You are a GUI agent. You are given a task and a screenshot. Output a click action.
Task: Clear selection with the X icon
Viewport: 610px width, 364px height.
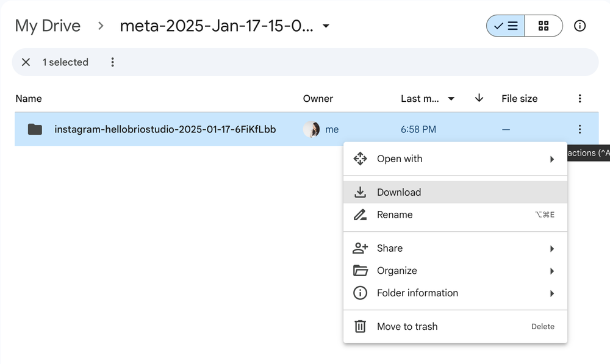(26, 62)
